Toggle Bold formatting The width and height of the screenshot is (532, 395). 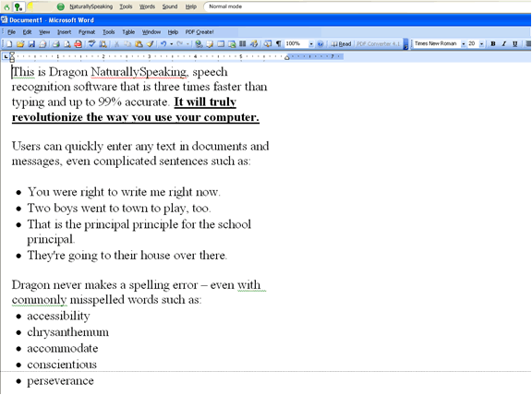point(493,43)
